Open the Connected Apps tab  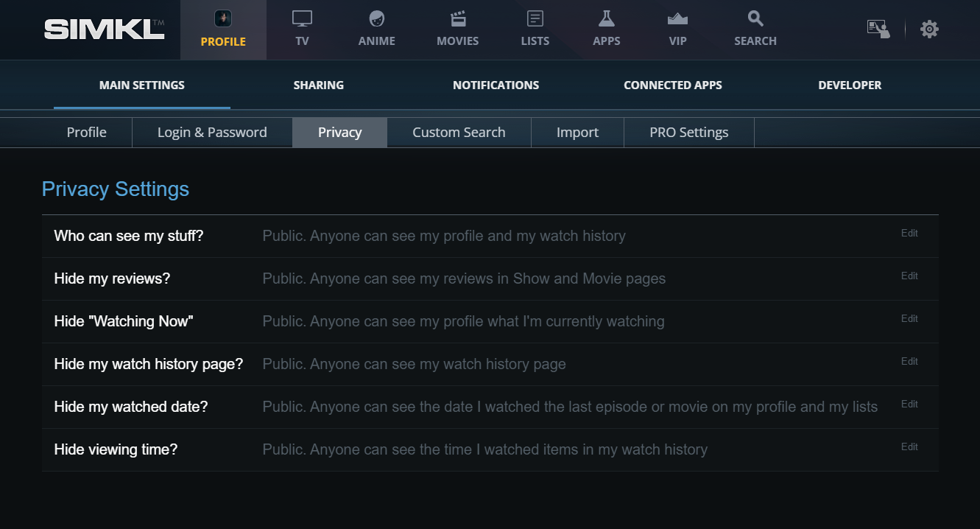pyautogui.click(x=672, y=85)
